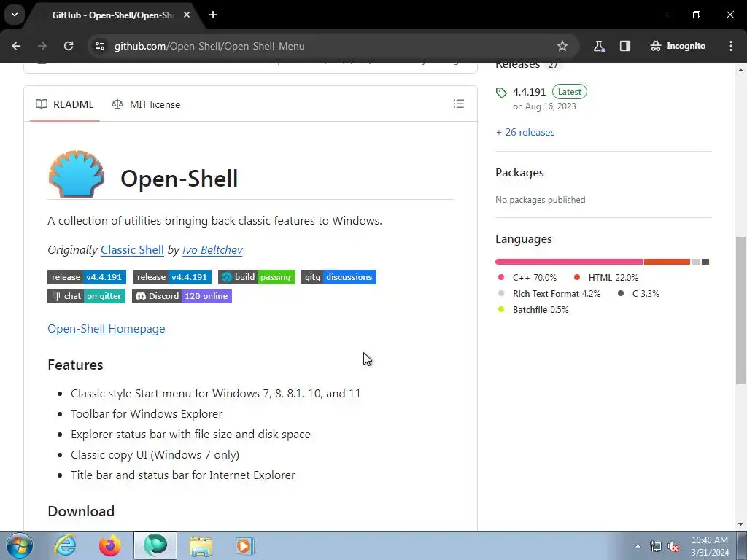Open release 4.4.191 link
Screen dimensions: 747x560
[x=529, y=92]
